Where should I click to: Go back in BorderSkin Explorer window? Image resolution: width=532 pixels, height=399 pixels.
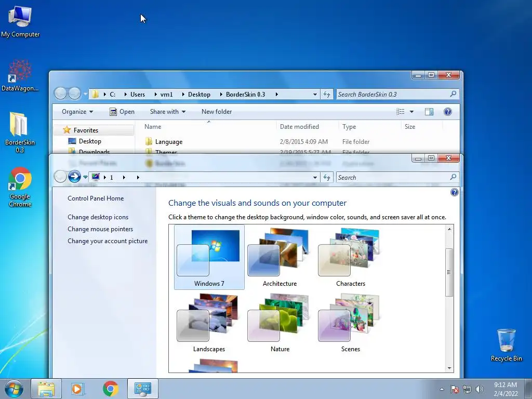click(60, 94)
